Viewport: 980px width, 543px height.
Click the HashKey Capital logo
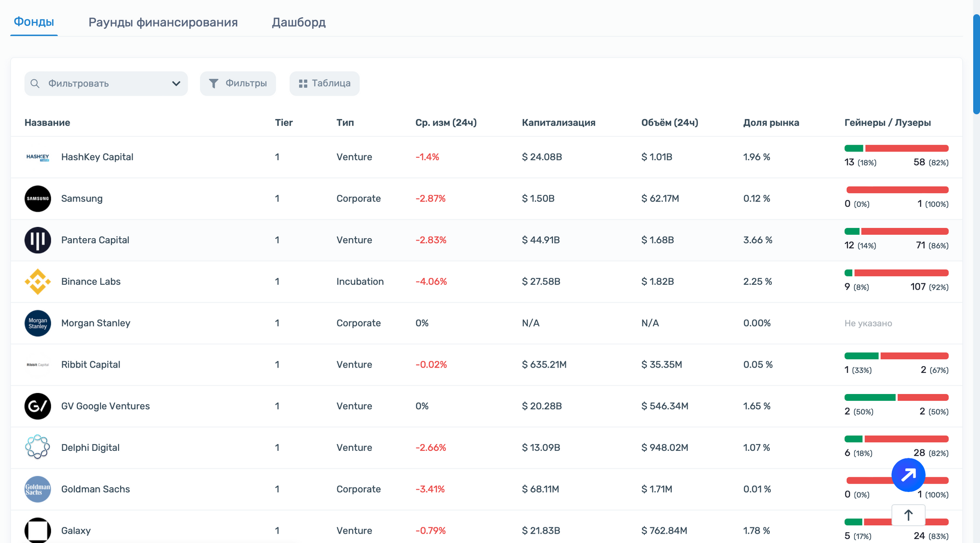tap(38, 157)
